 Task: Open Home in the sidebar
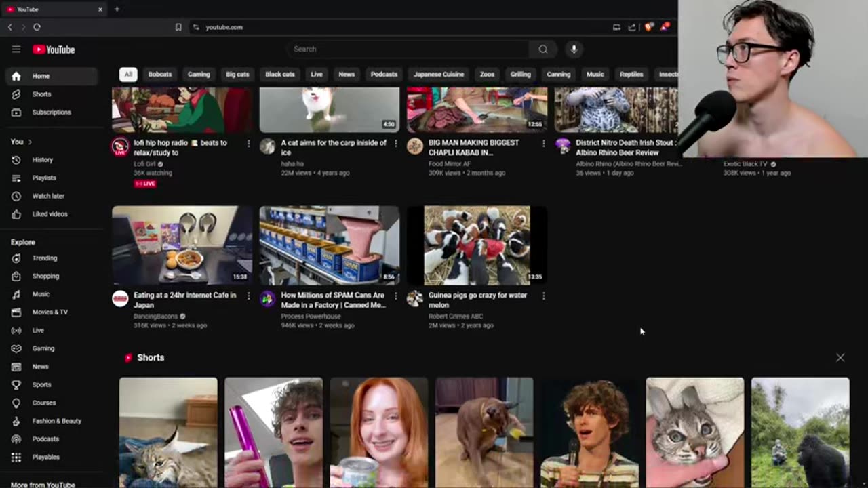[x=52, y=76]
